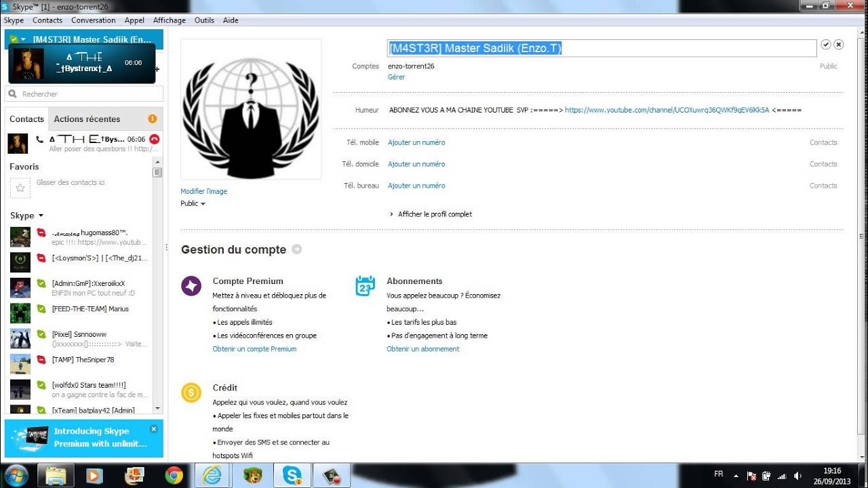Open media player from taskbar
The image size is (868, 488).
[x=94, y=476]
